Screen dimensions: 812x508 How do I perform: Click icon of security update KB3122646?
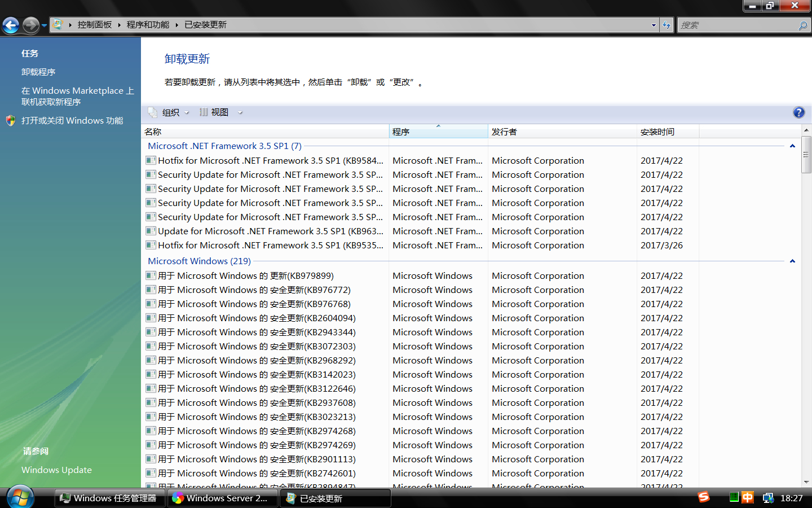pyautogui.click(x=151, y=388)
